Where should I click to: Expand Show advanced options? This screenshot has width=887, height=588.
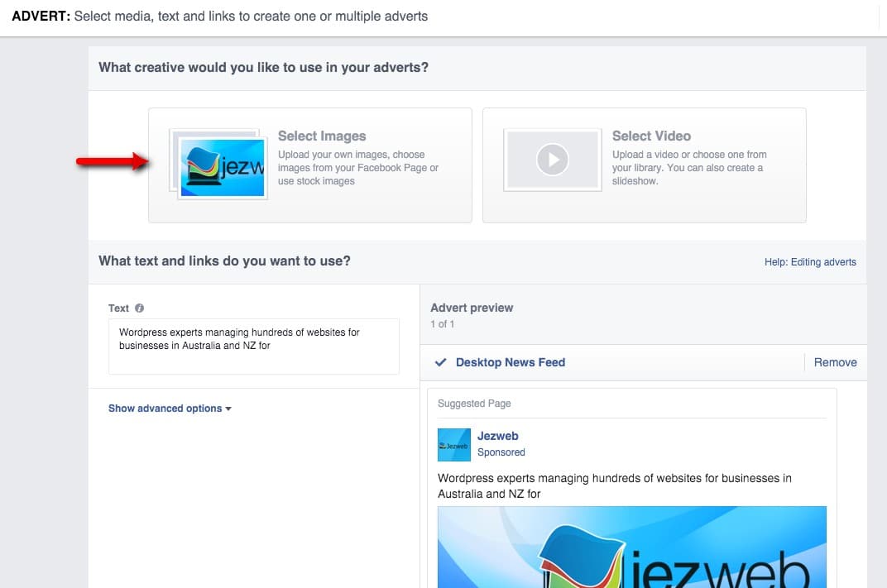click(x=170, y=409)
